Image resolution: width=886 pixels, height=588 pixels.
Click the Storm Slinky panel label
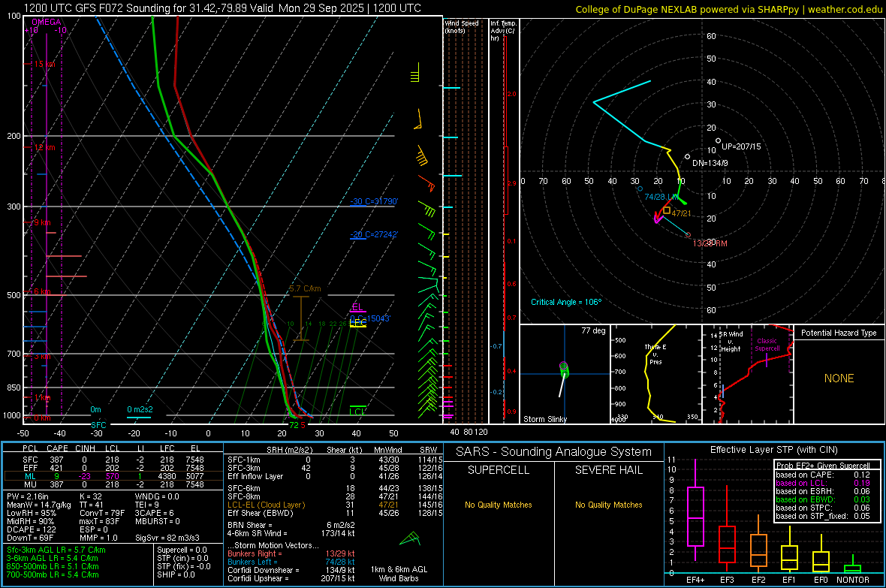pos(544,419)
